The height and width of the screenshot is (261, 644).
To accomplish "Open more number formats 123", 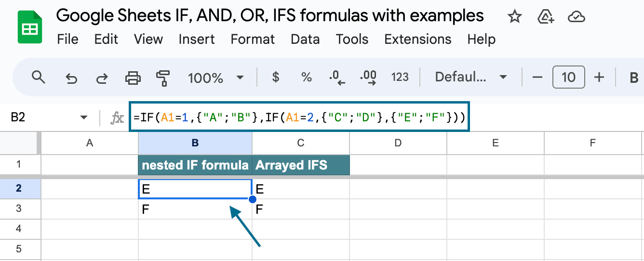I will [400, 77].
